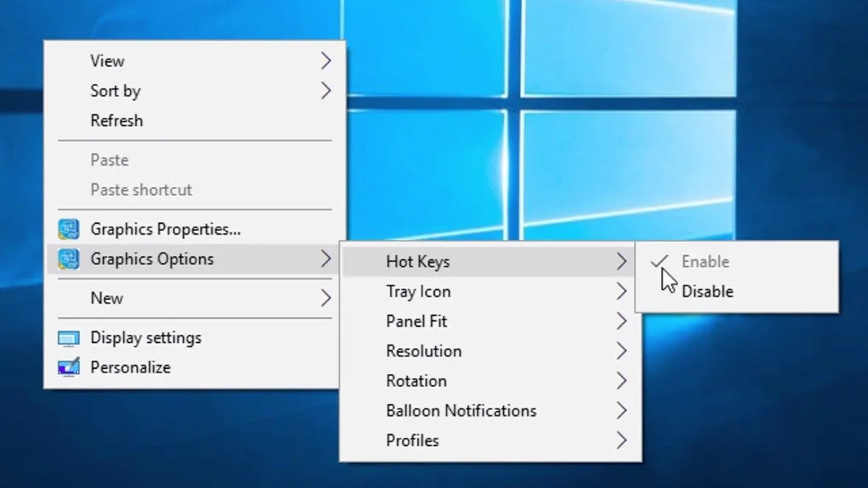Open Graphics Properties… from the menu
Screen dimensions: 868x488
194,230
